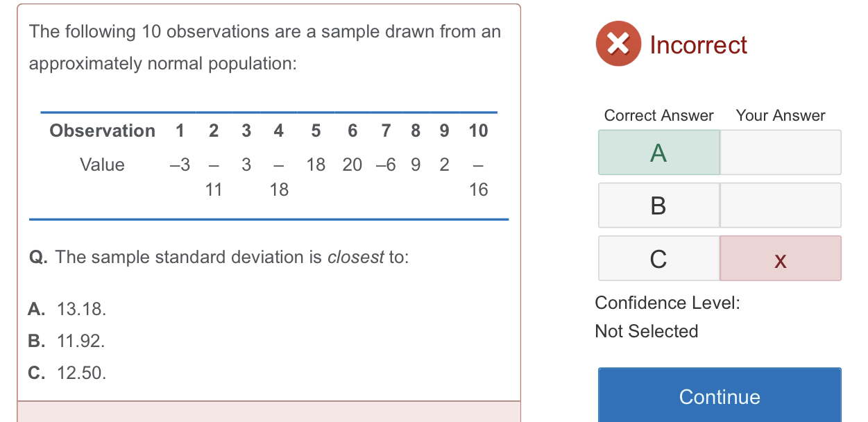Pick answer option C. 12.50
Screen dimensions: 868x422
click(68, 373)
